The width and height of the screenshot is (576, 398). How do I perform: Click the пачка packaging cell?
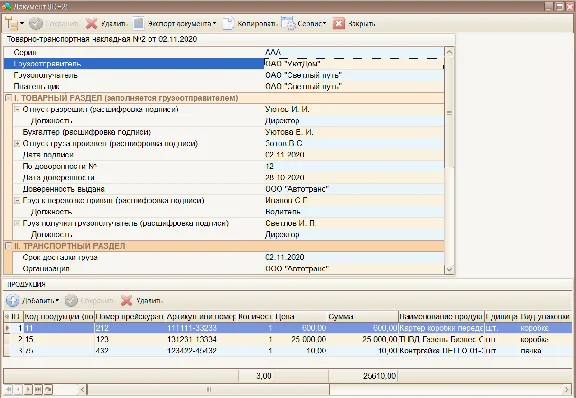tap(545, 351)
